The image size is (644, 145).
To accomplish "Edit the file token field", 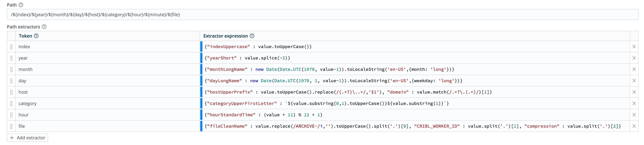I will point(108,126).
